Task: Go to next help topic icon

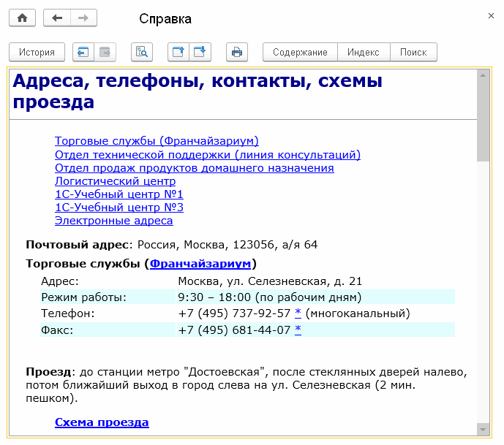Action: click(105, 52)
